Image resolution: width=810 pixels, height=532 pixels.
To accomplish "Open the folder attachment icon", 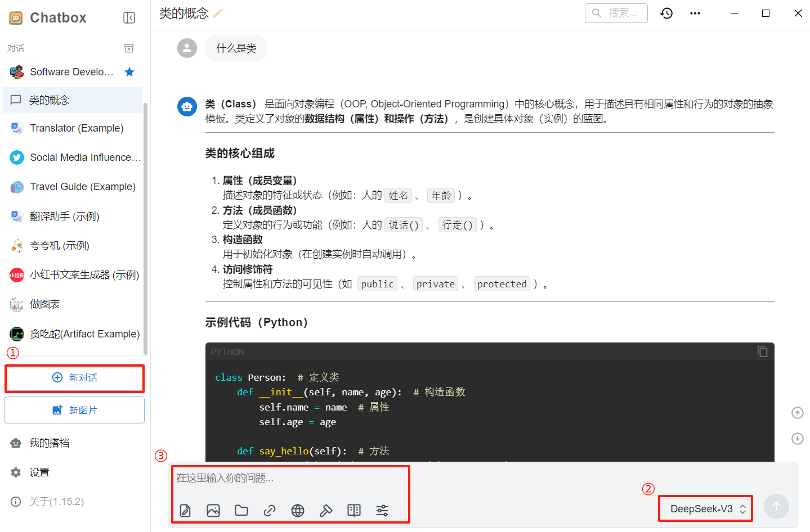I will tap(241, 511).
